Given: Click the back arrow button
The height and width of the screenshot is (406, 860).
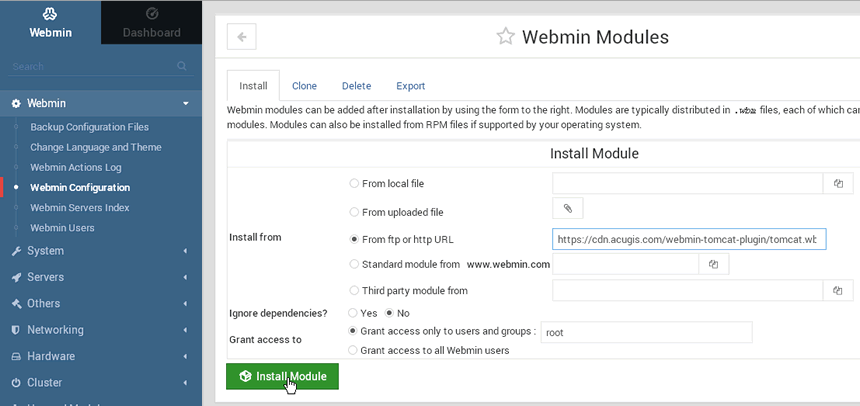Looking at the screenshot, I should (x=241, y=37).
